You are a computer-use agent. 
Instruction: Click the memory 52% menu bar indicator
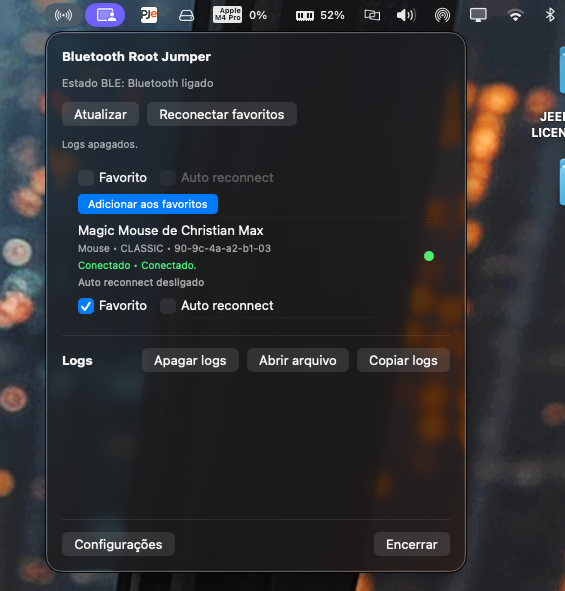click(320, 15)
